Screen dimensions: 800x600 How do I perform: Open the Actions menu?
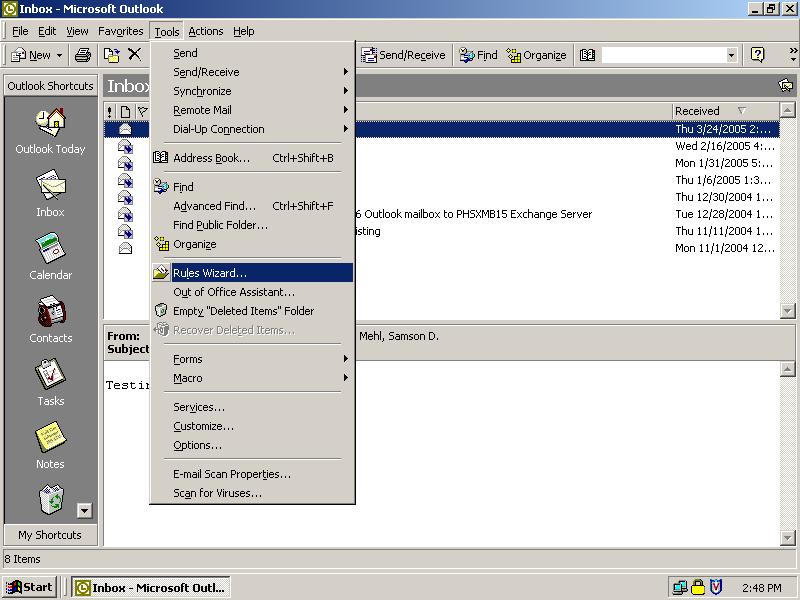point(206,31)
